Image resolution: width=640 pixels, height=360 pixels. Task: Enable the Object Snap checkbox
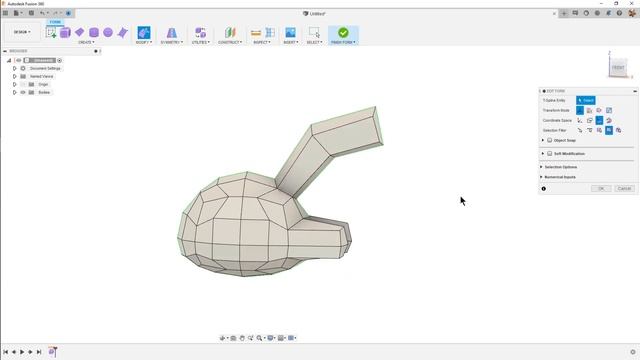[x=549, y=140]
